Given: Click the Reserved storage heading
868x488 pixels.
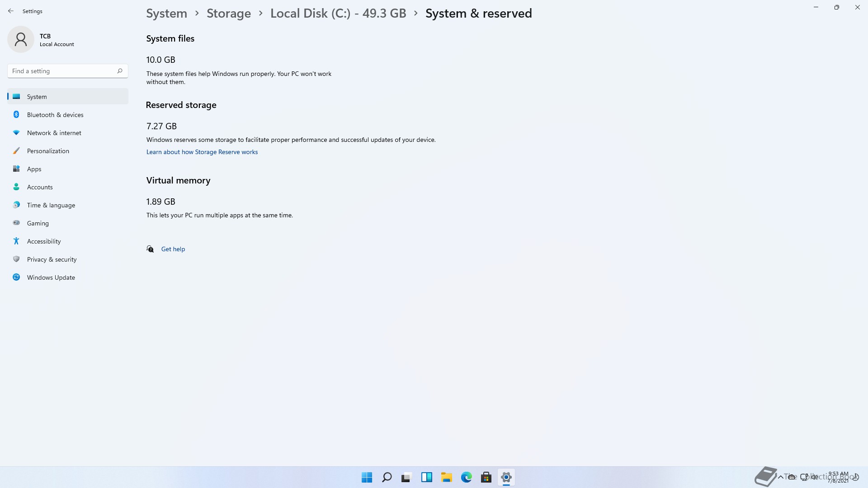Looking at the screenshot, I should click(x=181, y=105).
